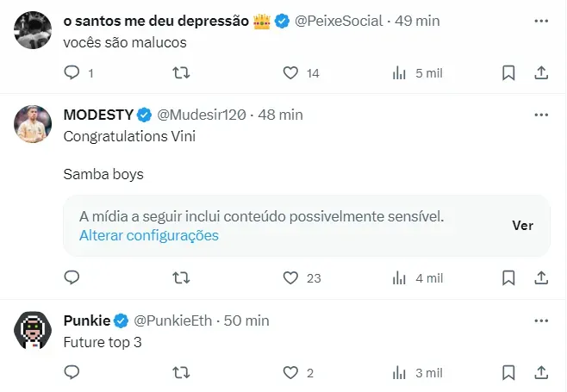Screen dimensions: 567x392
Task: Open more options for Punkie tweet
Action: 541,320
